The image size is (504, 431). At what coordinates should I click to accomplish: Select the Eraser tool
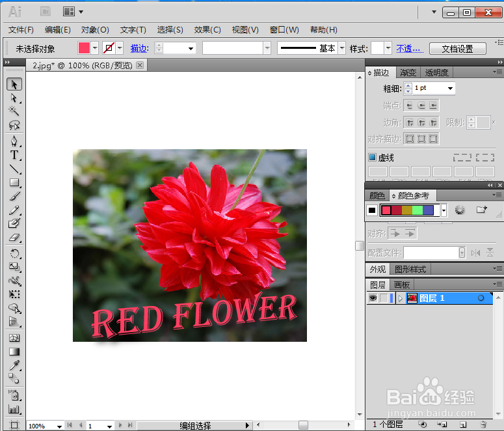tap(14, 238)
